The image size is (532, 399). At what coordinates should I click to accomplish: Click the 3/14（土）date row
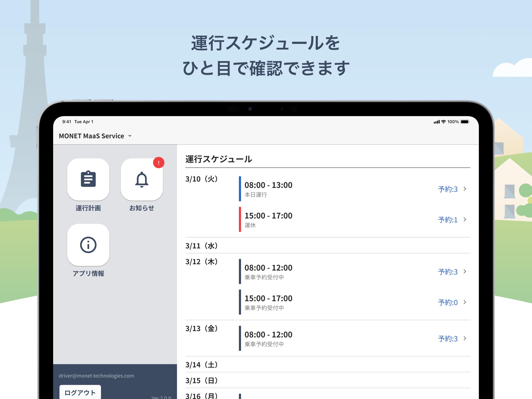click(328, 365)
